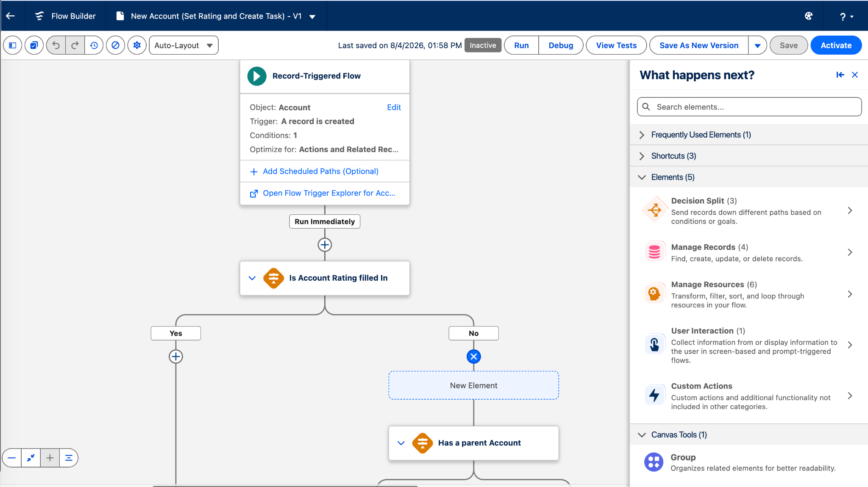Add element below Run Immediately
This screenshot has width=868, height=487.
325,245
